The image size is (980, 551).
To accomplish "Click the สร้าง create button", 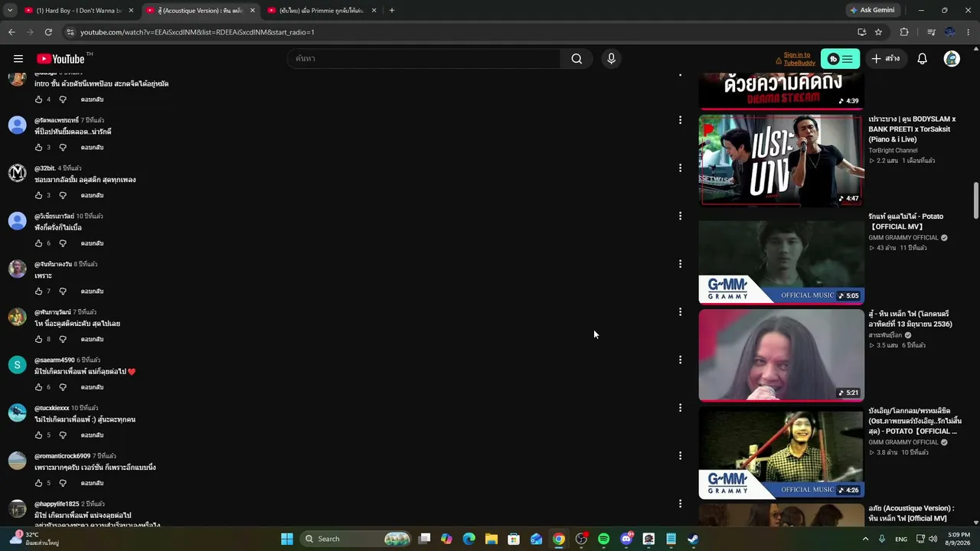I will (886, 59).
